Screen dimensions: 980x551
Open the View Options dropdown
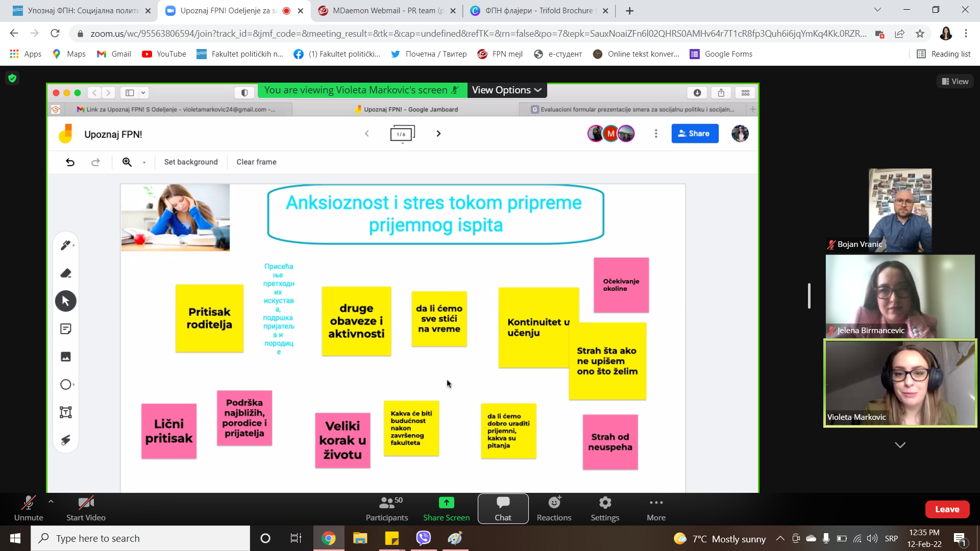coord(506,90)
